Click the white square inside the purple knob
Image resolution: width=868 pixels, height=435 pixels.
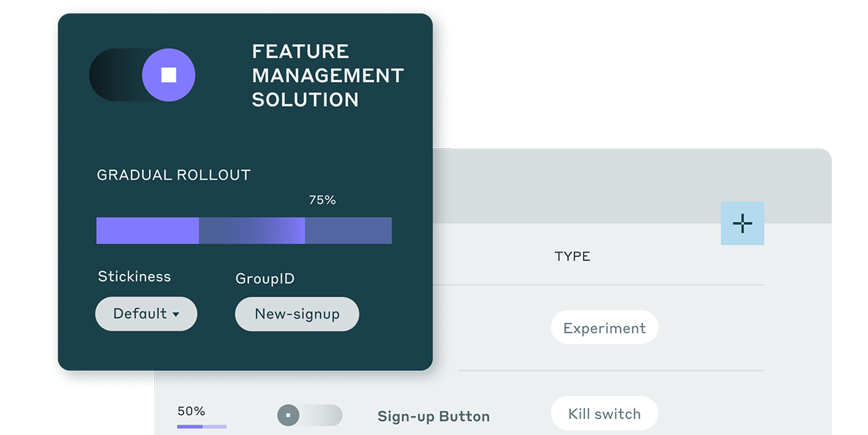point(168,75)
